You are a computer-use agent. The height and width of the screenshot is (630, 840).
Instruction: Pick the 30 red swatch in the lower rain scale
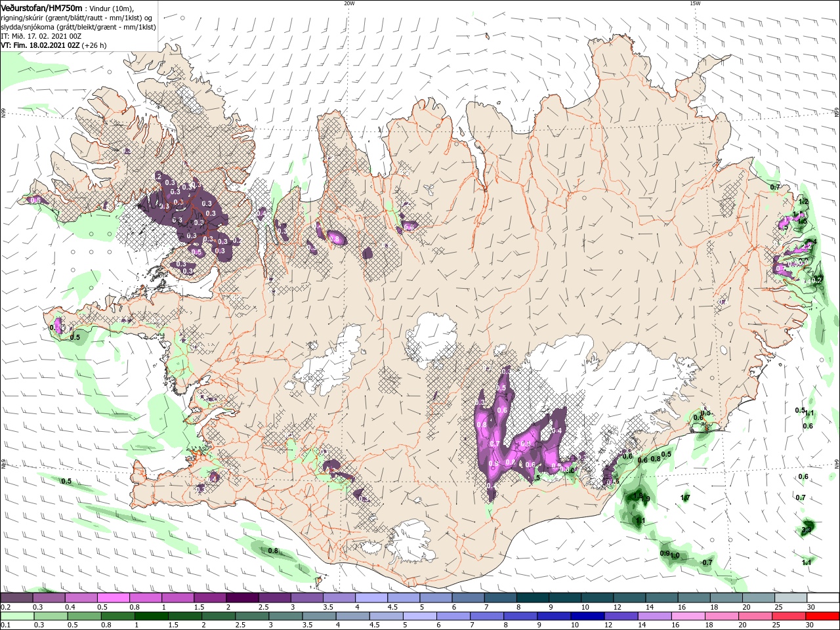(x=823, y=616)
